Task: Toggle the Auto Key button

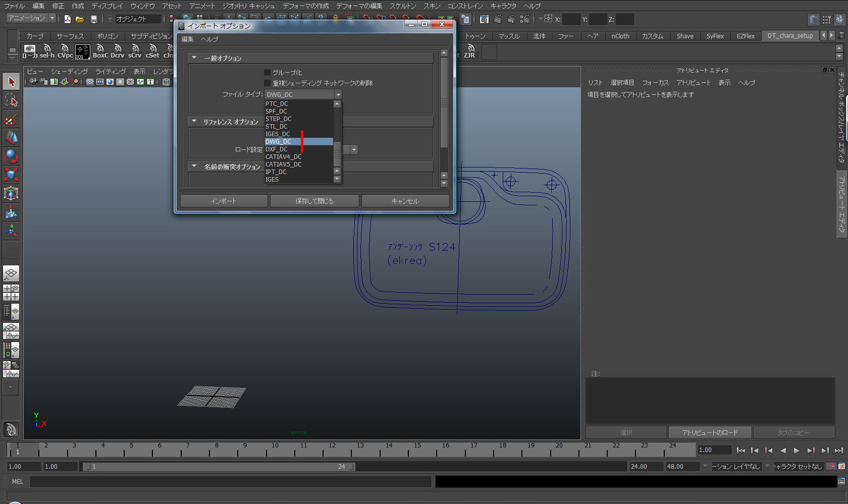Action: point(831,466)
